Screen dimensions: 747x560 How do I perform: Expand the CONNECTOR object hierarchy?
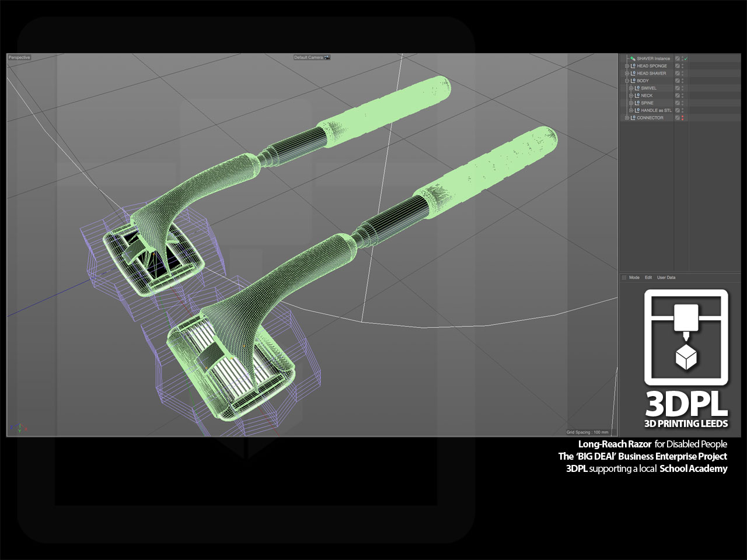pyautogui.click(x=627, y=118)
